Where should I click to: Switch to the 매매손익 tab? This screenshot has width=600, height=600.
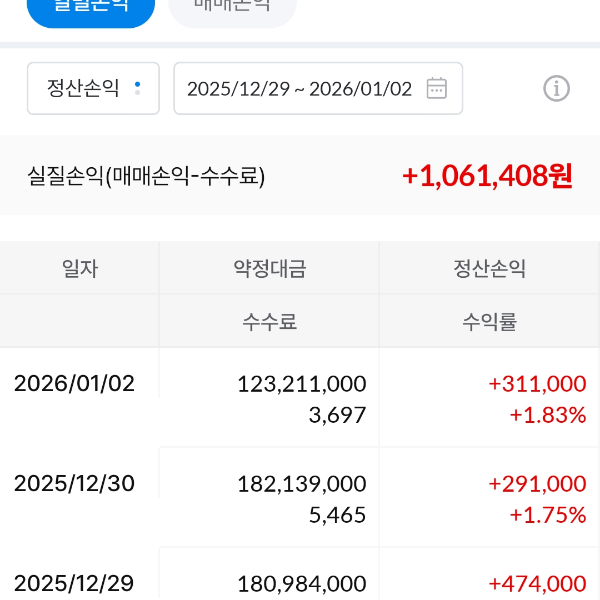tap(232, 8)
